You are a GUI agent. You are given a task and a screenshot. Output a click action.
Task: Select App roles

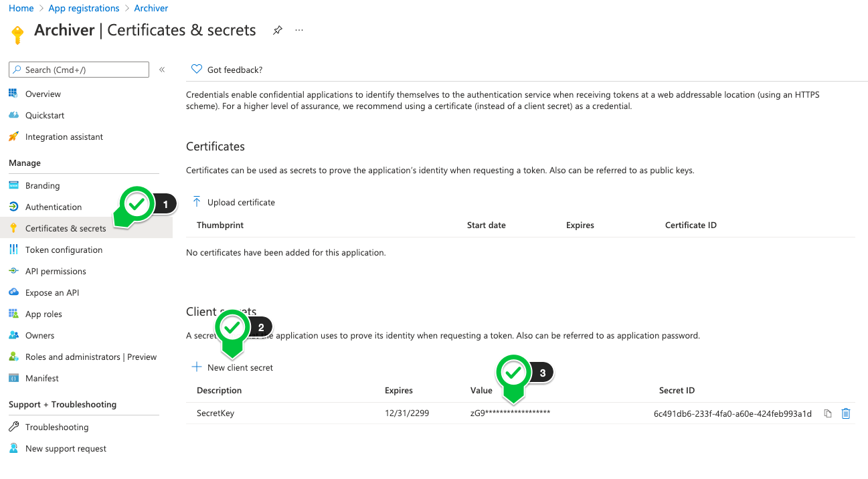tap(44, 314)
